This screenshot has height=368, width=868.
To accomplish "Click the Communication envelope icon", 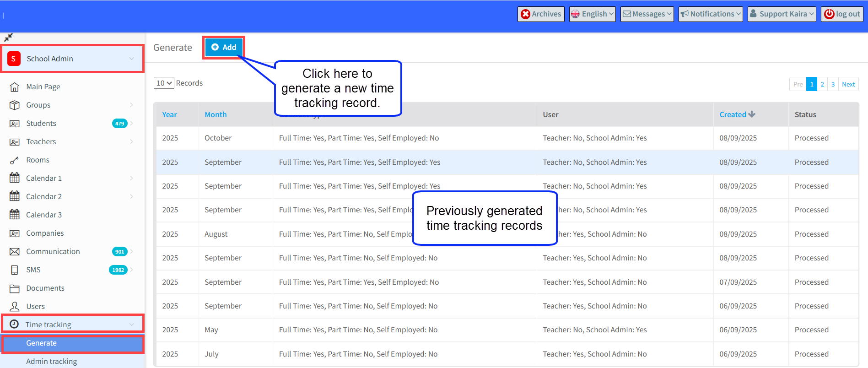I will [15, 252].
